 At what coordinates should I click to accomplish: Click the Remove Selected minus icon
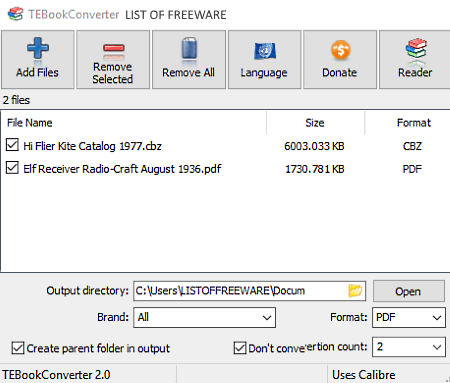113,49
